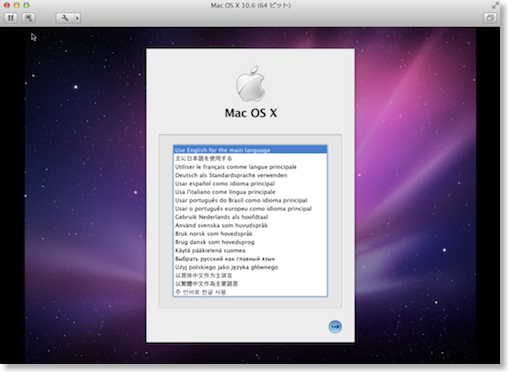
Task: Minimize the virtual machine window
Action: click(x=16, y=5)
